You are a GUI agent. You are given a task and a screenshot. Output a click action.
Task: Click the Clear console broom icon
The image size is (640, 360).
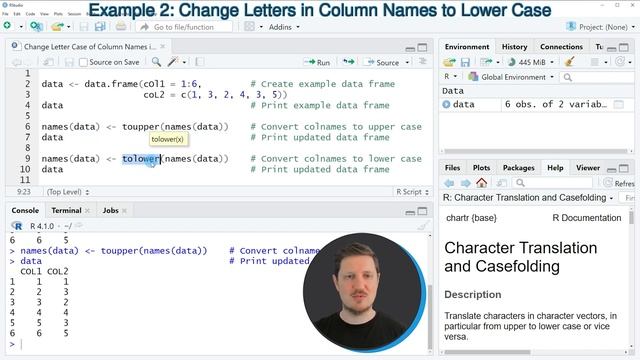tap(424, 225)
